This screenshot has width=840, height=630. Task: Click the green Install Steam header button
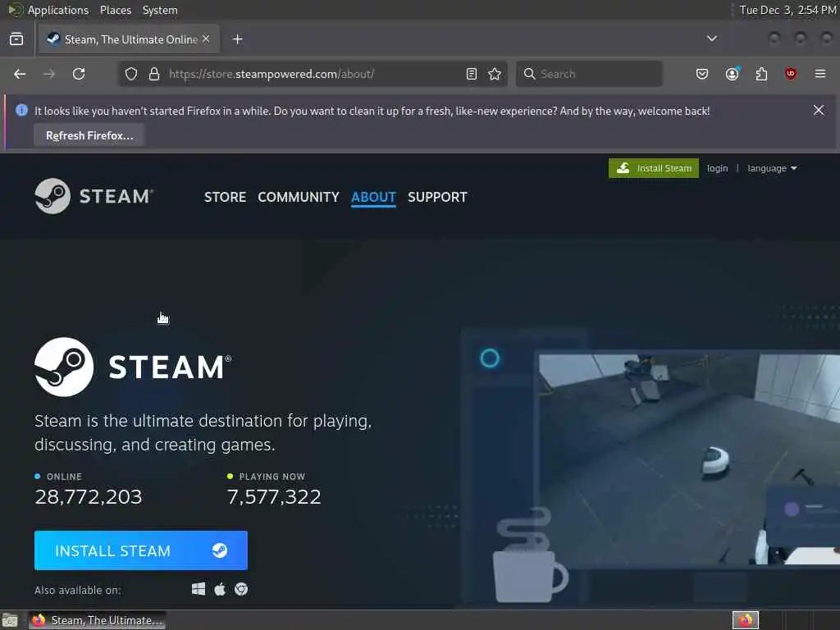coord(654,168)
